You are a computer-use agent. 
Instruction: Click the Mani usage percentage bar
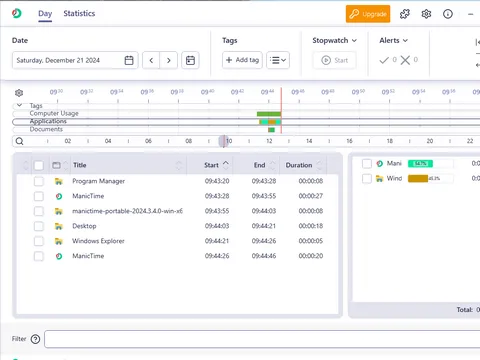click(x=430, y=164)
